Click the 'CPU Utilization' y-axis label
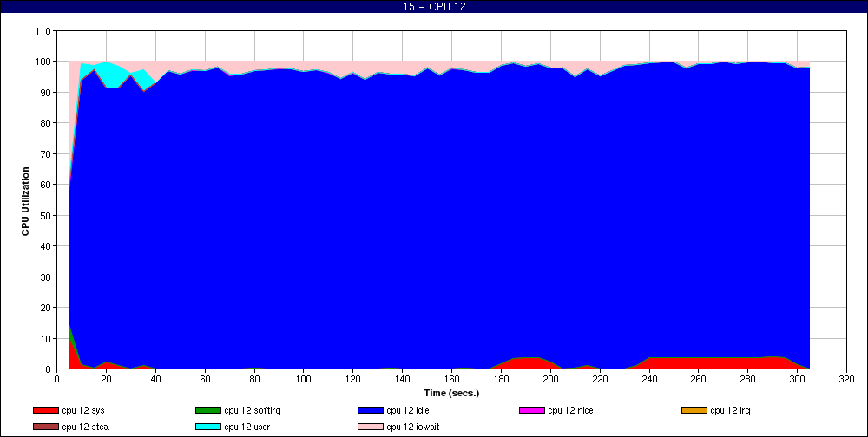The height and width of the screenshot is (437, 868). click(x=25, y=201)
